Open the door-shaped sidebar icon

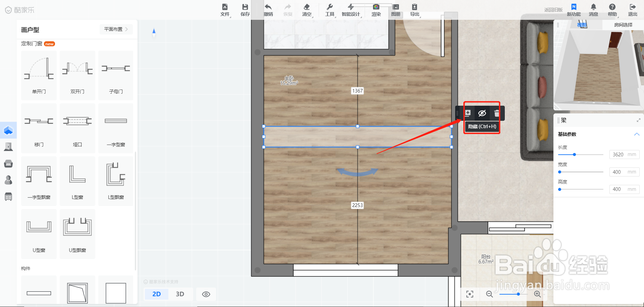8,147
